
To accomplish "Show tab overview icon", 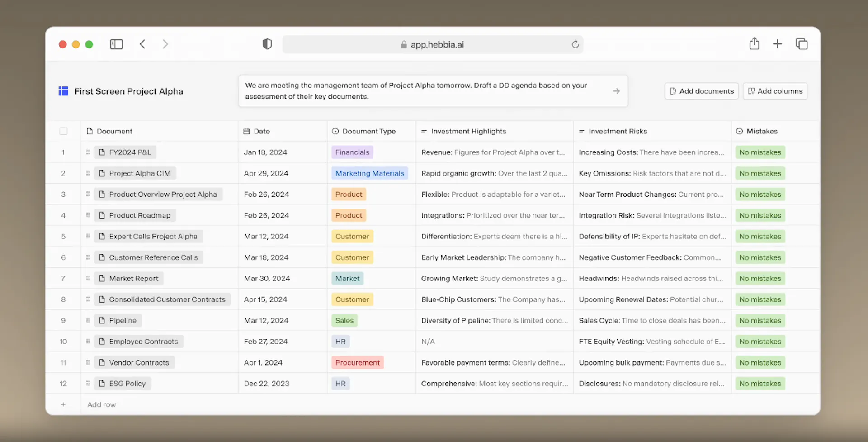I will pos(802,44).
